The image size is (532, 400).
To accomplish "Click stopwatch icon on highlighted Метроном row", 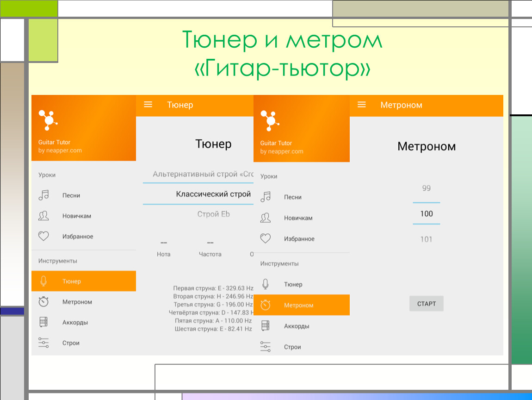I will [266, 305].
